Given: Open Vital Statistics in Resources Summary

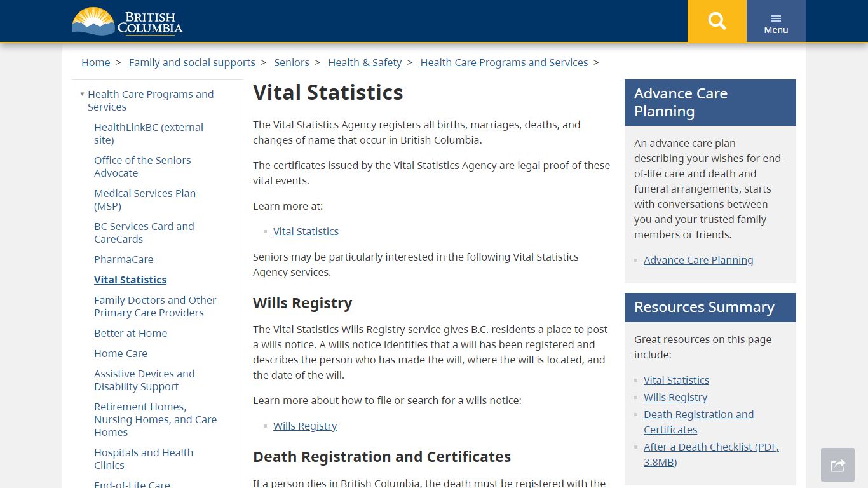Looking at the screenshot, I should pos(676,380).
